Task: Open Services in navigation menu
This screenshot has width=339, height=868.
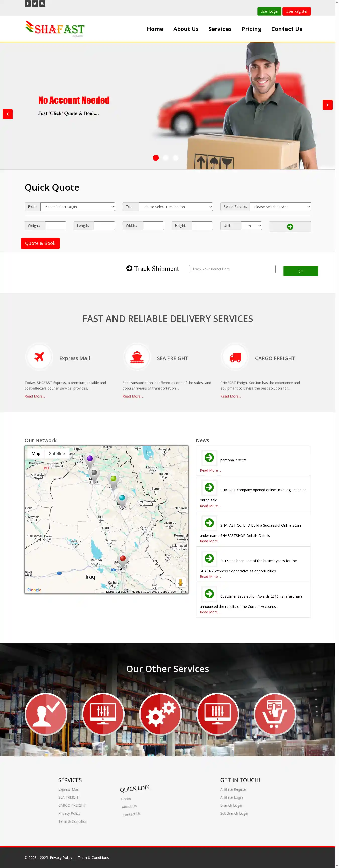Action: (220, 29)
